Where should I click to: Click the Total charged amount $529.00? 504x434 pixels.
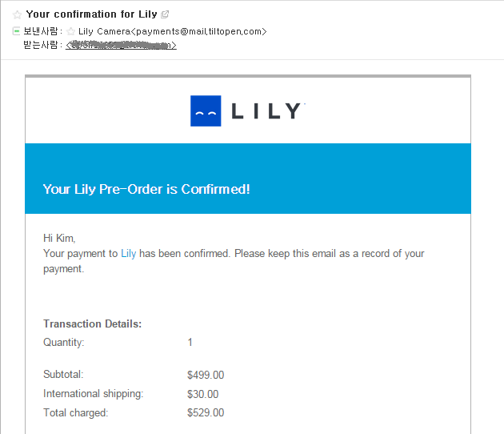click(206, 413)
